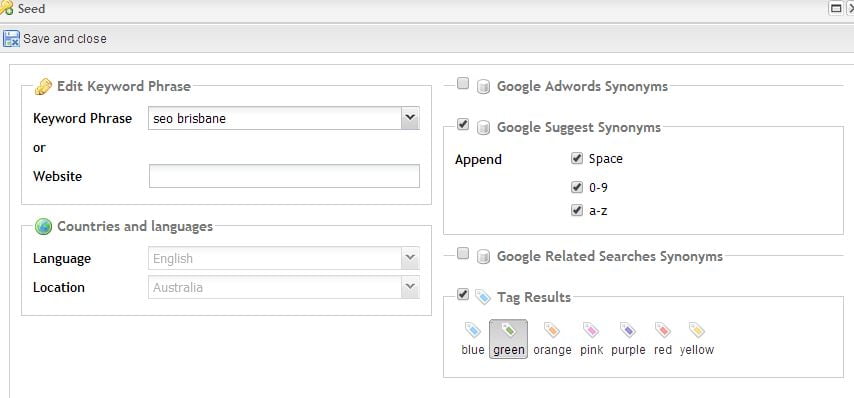Select the pink tag icon
This screenshot has height=398, width=854.
coord(591,330)
